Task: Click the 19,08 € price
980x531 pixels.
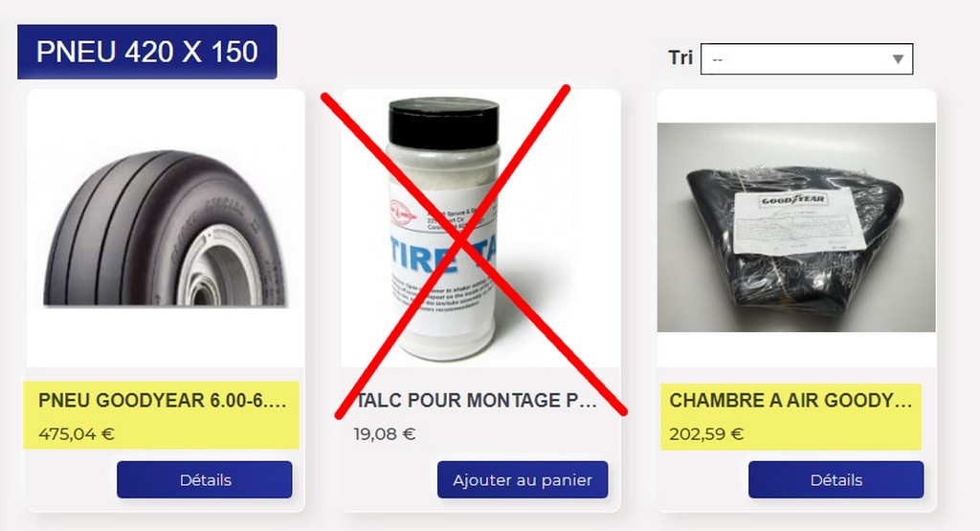Action: [x=385, y=433]
